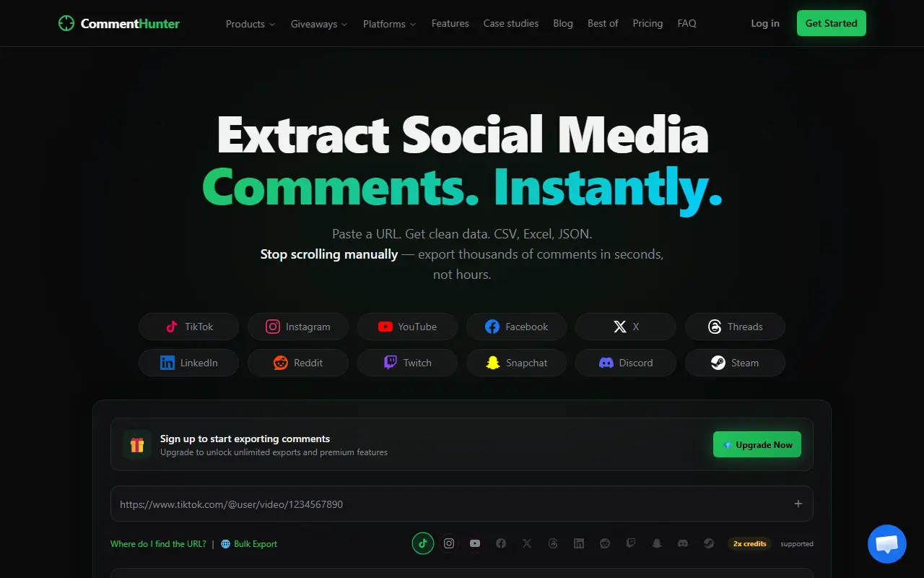Choose the TikTok platform pill button
The image size is (924, 578).
click(189, 327)
